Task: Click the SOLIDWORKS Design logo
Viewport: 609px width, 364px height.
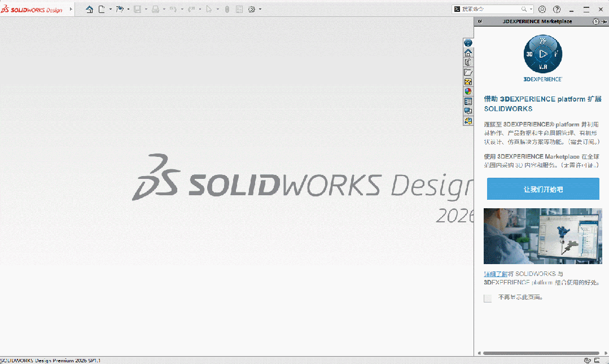Action: point(32,10)
